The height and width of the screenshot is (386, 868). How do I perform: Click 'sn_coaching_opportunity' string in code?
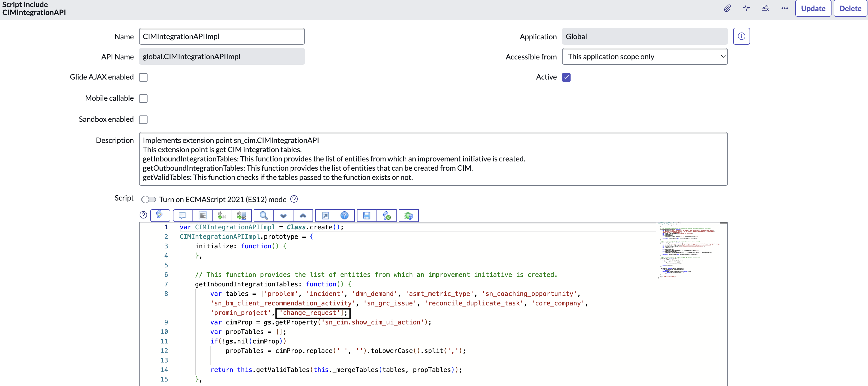point(529,294)
